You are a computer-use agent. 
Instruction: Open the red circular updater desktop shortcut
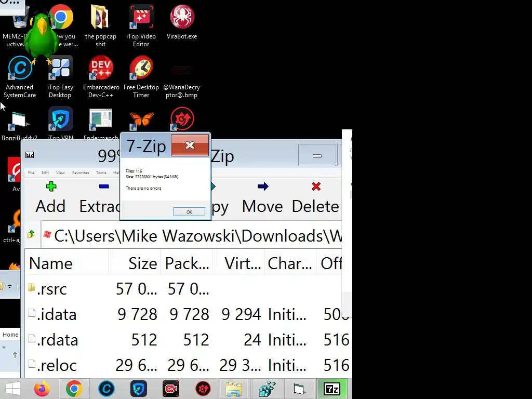182,119
